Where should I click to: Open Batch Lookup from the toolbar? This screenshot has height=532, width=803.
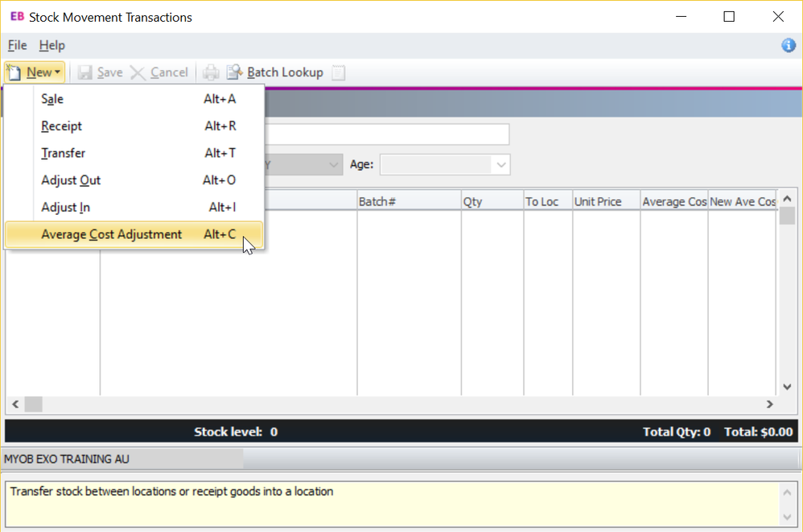pos(274,72)
